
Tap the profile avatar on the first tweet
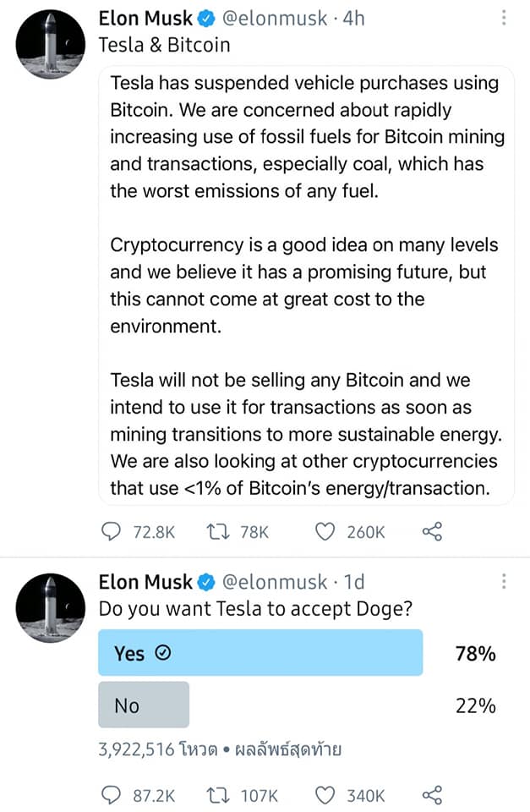coord(50,44)
